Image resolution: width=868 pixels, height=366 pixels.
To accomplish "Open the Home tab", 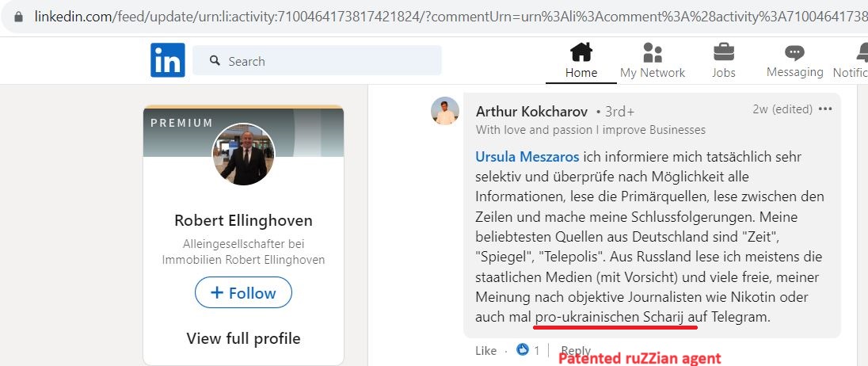I will tap(581, 60).
